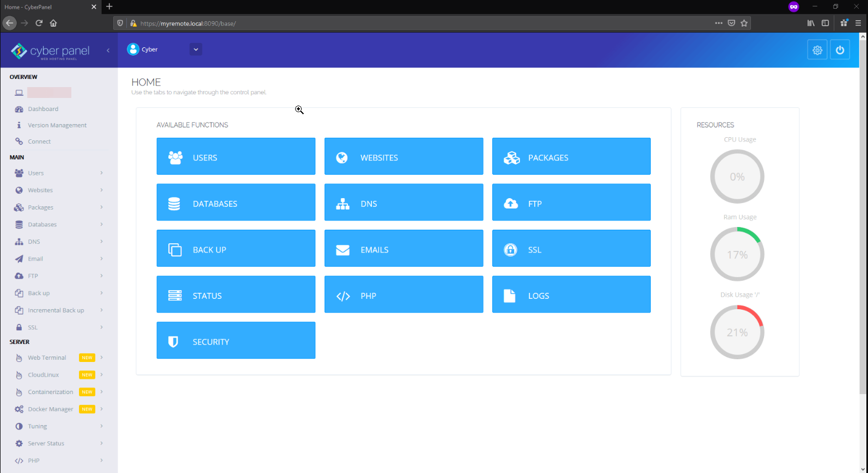Expand the Back up sidebar menu
The width and height of the screenshot is (868, 473).
click(x=59, y=293)
